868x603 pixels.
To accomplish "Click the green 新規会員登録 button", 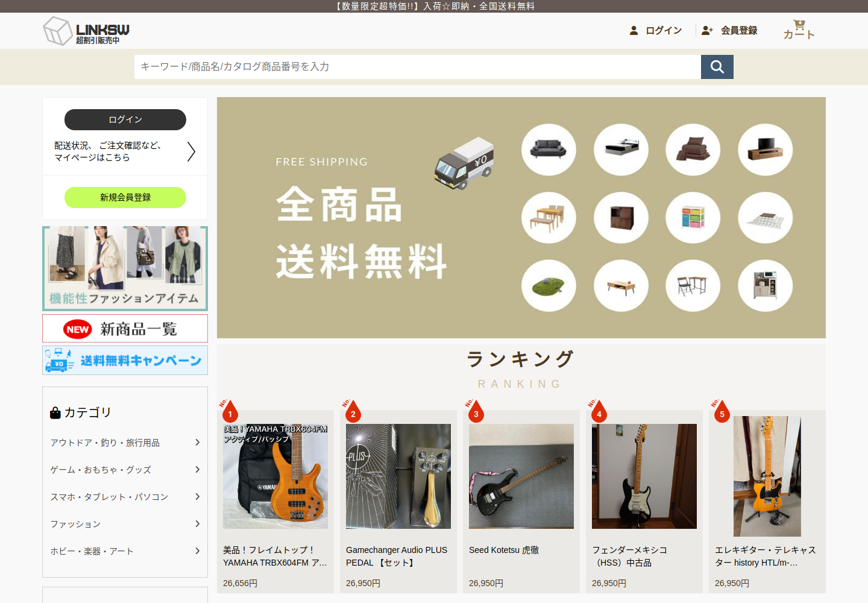I will (x=125, y=197).
